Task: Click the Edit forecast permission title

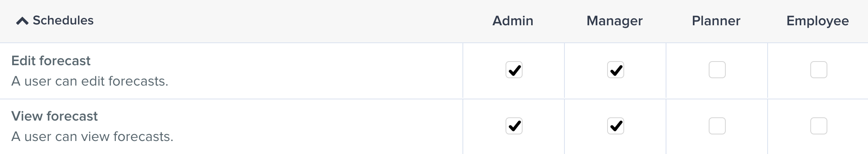Action: (51, 61)
